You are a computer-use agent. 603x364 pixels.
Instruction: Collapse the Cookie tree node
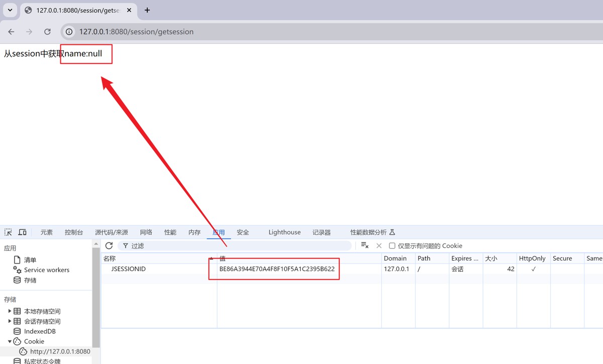pos(10,341)
